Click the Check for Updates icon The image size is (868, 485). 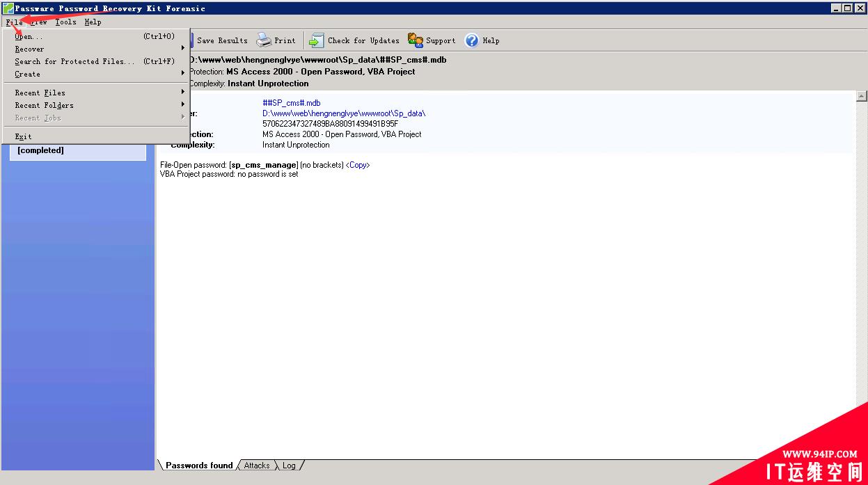tap(317, 40)
